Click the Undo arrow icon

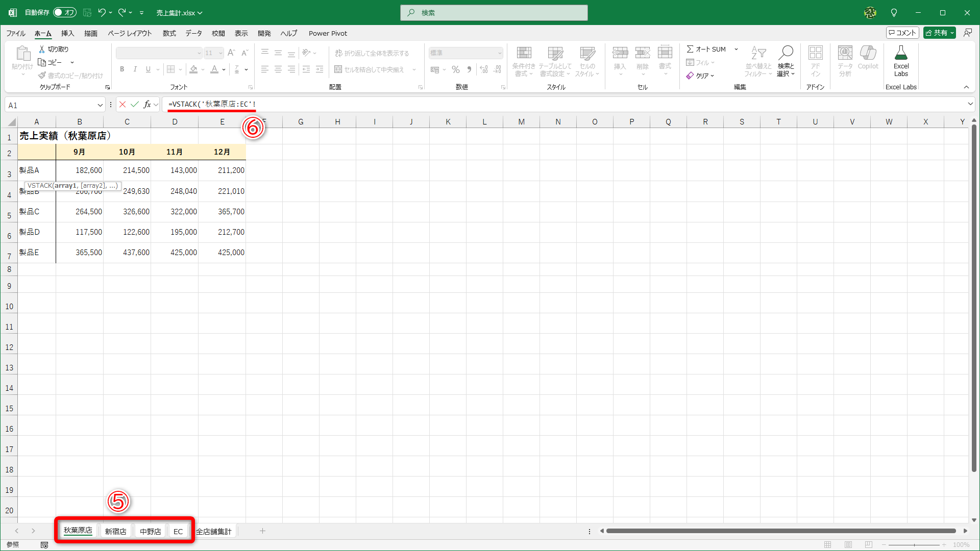tap(102, 12)
